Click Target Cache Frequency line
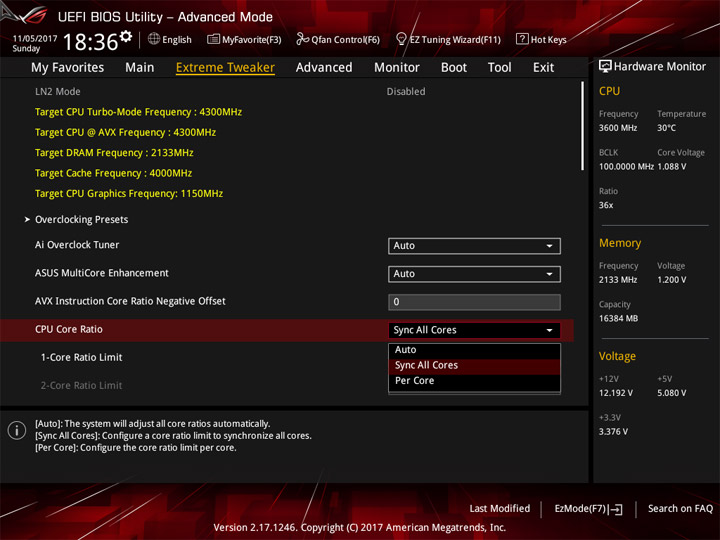Screen dimensions: 720x540 point(113,173)
